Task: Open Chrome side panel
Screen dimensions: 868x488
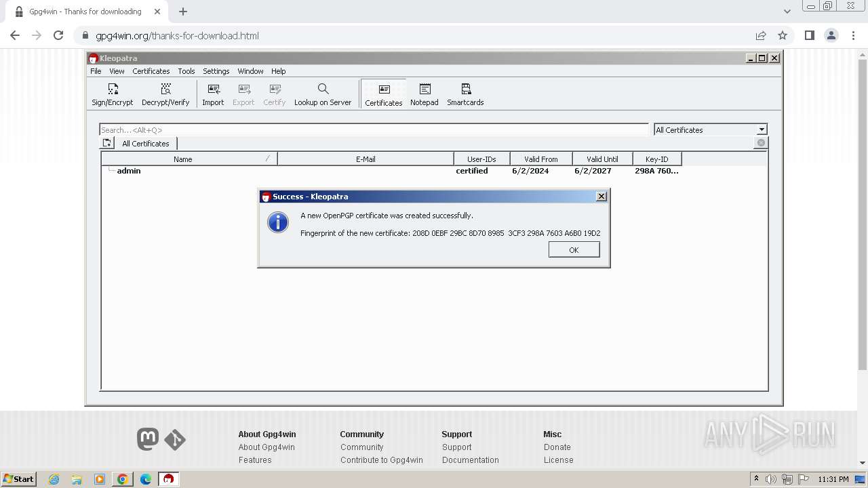Action: click(809, 35)
